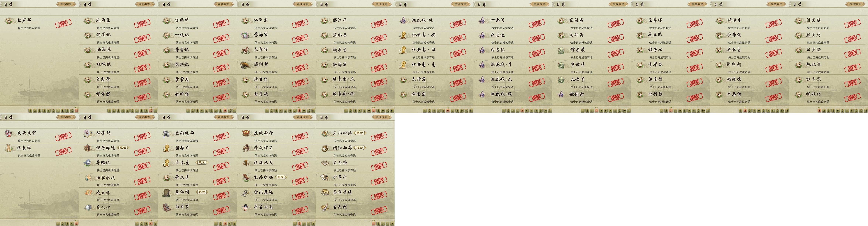Click the hot pot icon beside 炼狱厨神

click(x=246, y=133)
